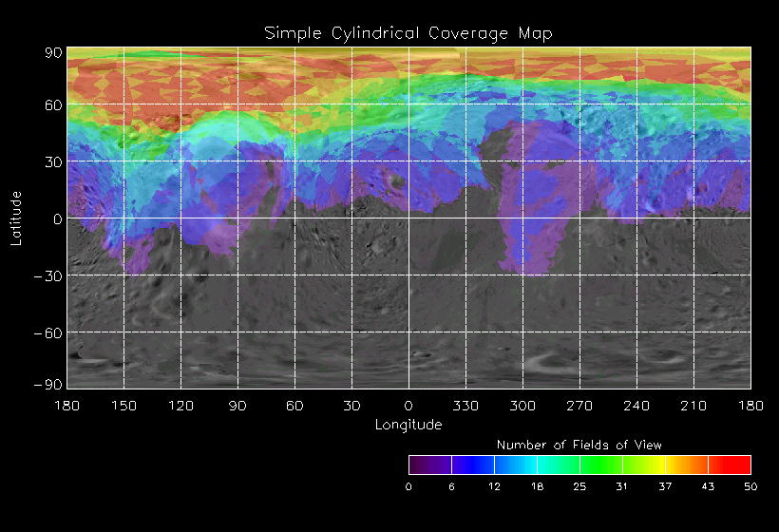
Task: Click the 'Longitude' axis label
Action: [408, 426]
